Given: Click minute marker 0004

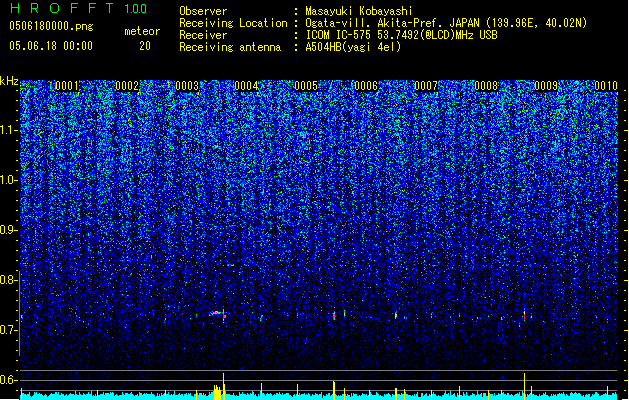Looking at the screenshot, I should [246, 86].
